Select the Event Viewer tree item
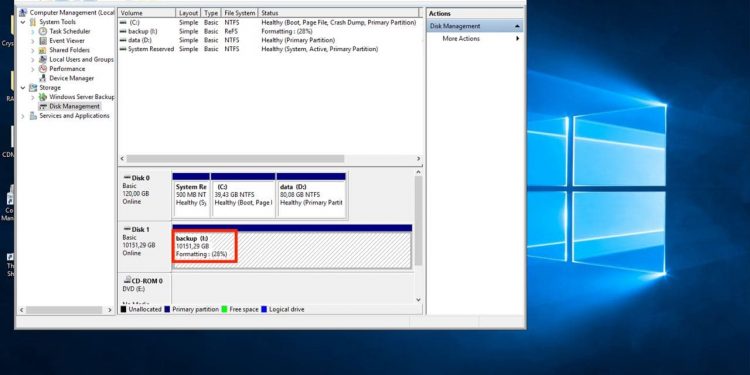Viewport: 750px width, 375px height. (67, 41)
